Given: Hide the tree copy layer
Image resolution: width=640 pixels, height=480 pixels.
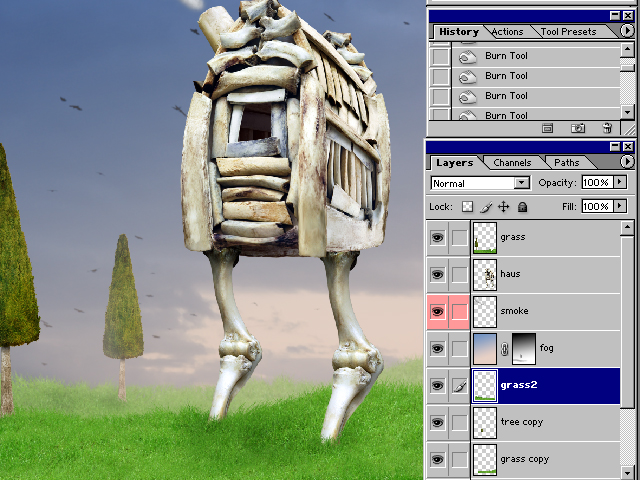Looking at the screenshot, I should tap(437, 422).
